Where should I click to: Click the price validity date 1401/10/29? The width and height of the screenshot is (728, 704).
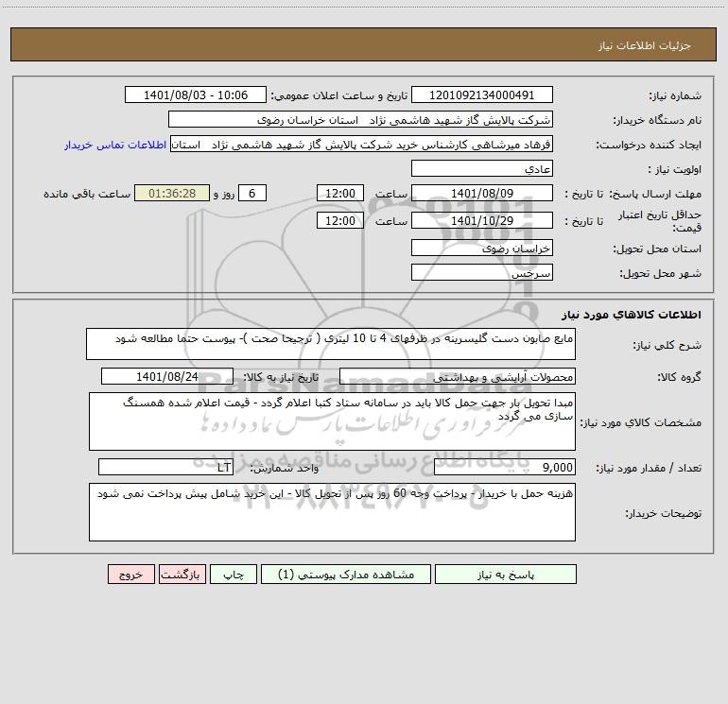(482, 220)
